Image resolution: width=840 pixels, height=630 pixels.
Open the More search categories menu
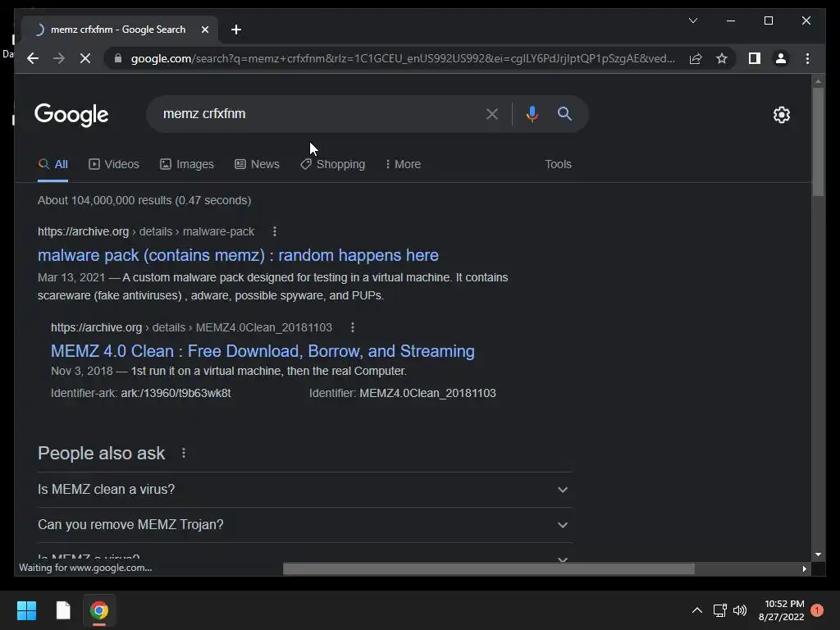coord(403,164)
